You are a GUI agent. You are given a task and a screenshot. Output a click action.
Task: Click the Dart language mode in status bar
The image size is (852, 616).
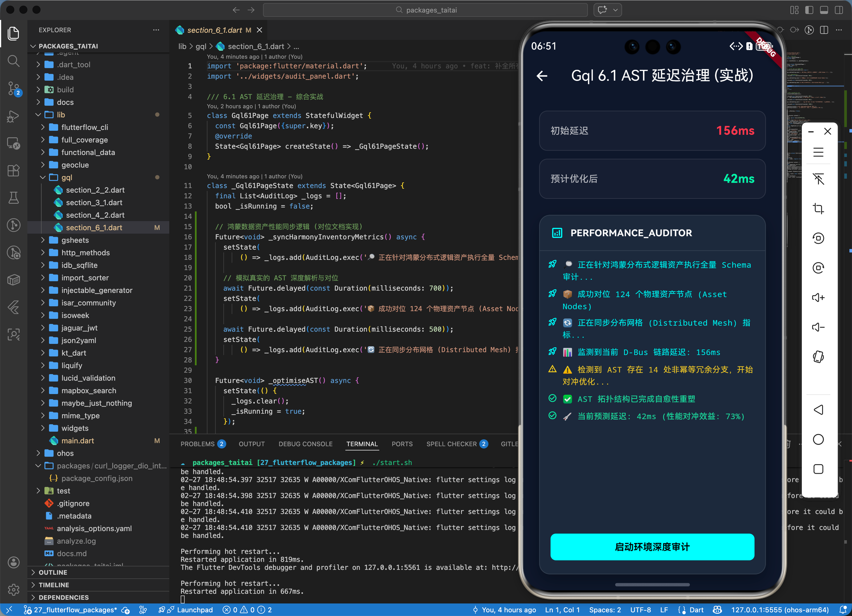(696, 610)
